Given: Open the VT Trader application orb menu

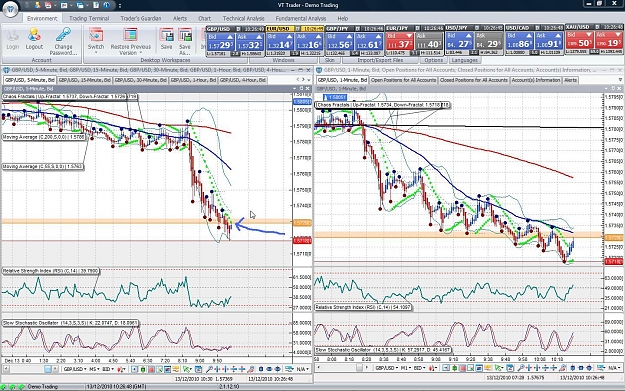Looking at the screenshot, I should (10, 9).
